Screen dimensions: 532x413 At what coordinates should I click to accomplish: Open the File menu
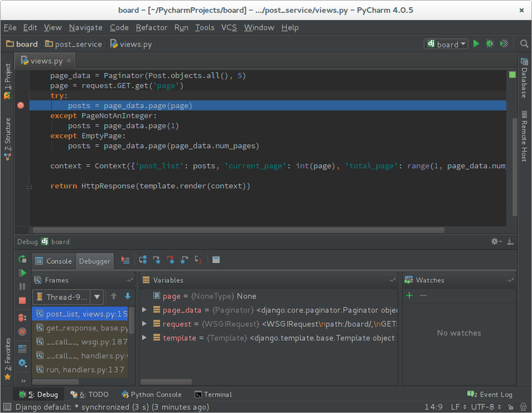10,28
